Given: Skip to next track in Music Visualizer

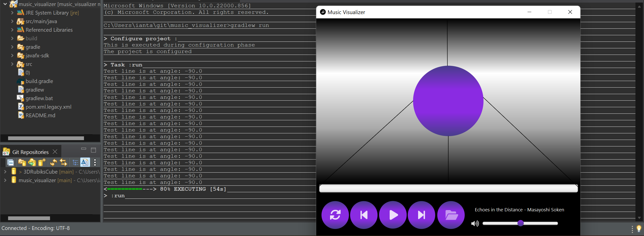Looking at the screenshot, I should [422, 215].
